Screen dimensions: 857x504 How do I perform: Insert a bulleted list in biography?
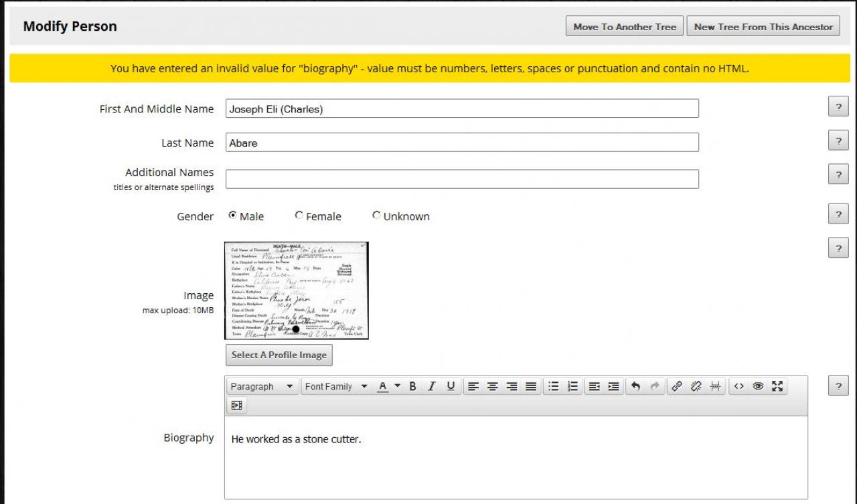click(553, 386)
